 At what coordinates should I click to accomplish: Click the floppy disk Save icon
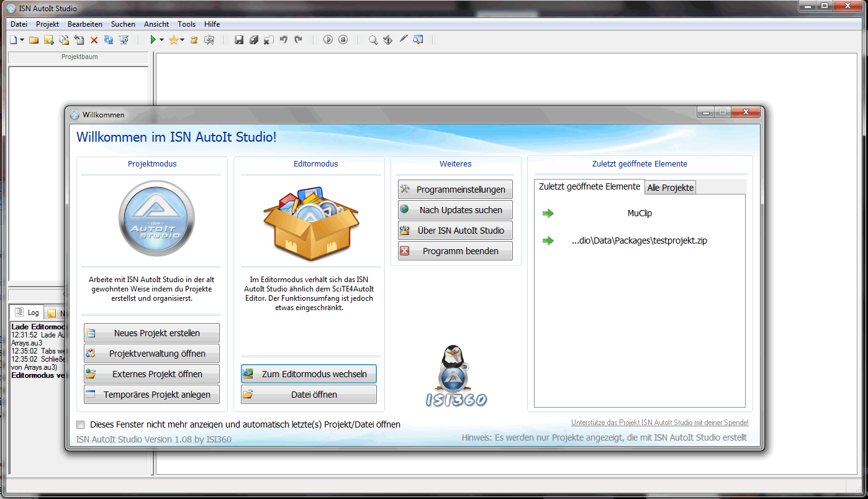coord(238,40)
